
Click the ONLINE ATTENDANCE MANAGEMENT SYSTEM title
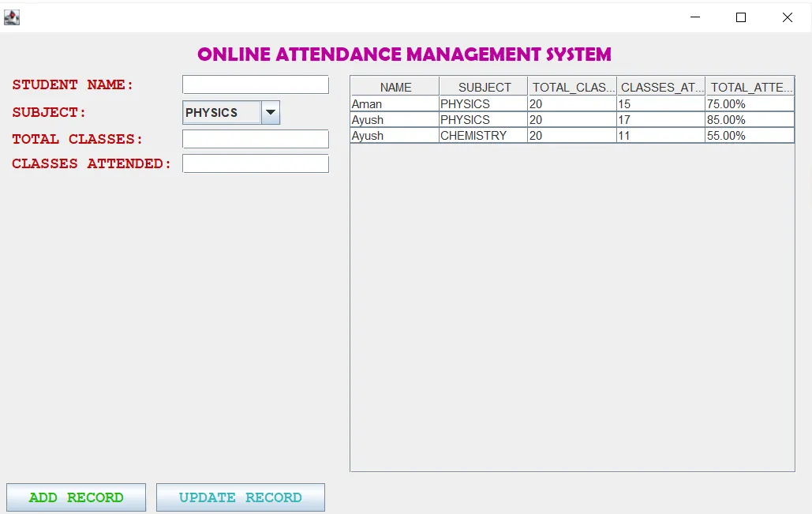click(x=405, y=54)
